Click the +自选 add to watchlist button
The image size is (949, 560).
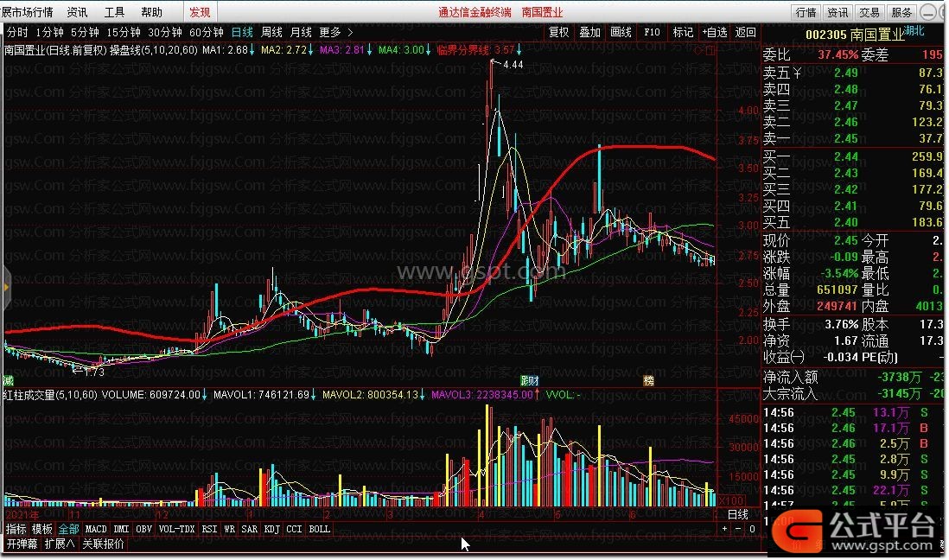[714, 32]
